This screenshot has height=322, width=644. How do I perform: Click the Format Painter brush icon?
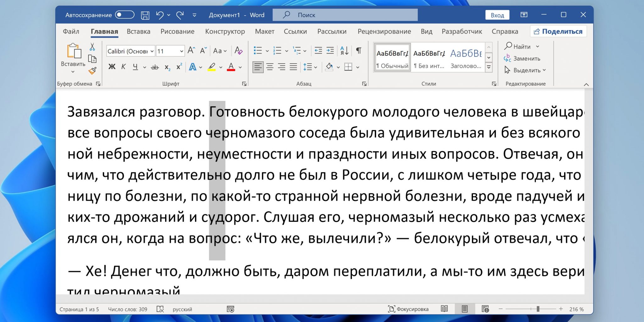coord(92,71)
